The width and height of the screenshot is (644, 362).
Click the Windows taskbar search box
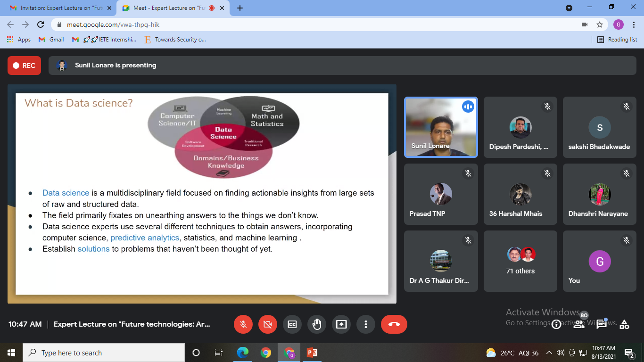(104, 353)
